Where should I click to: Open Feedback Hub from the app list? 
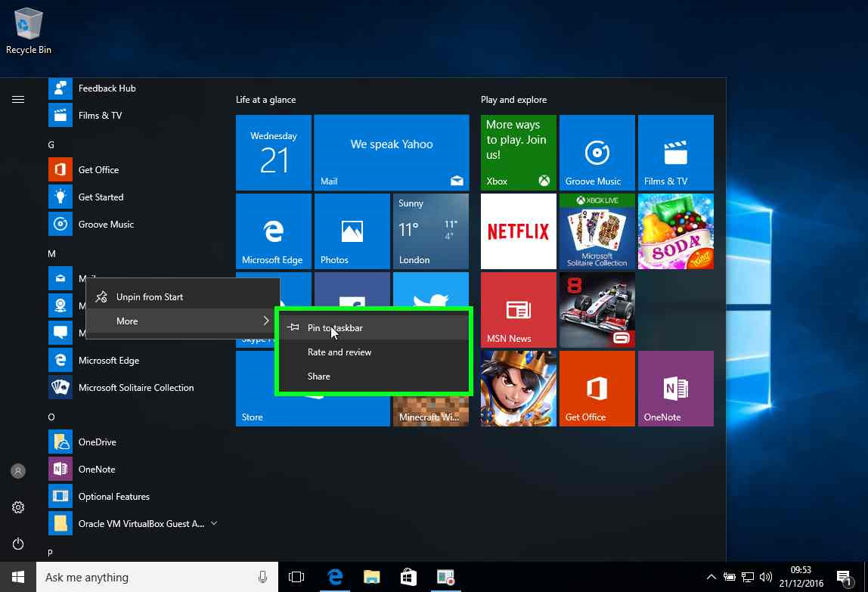click(92, 88)
